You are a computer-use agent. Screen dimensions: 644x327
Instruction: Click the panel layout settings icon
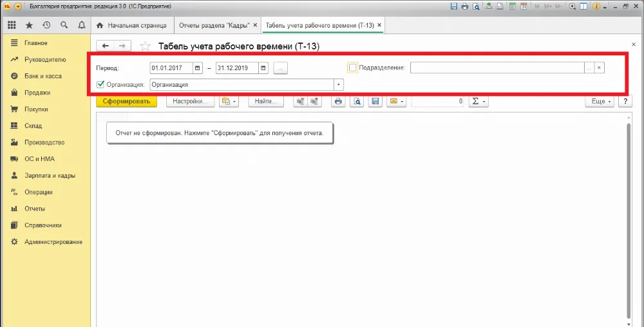click(x=583, y=6)
